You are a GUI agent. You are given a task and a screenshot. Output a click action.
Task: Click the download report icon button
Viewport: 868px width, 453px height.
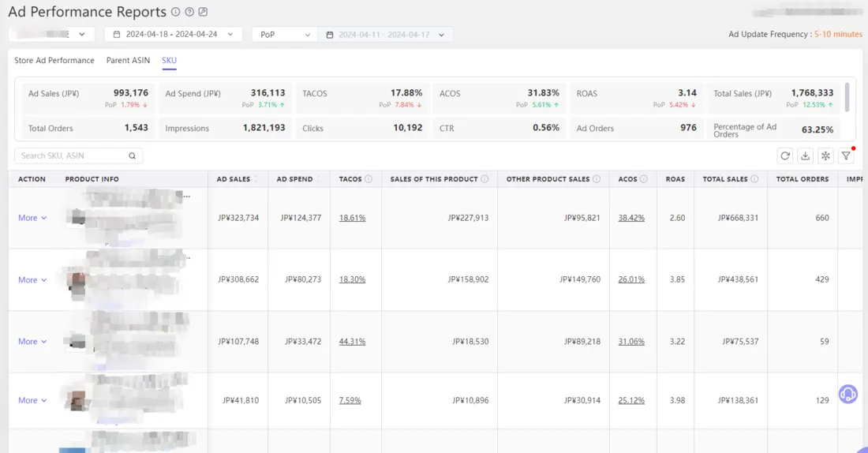pos(806,156)
